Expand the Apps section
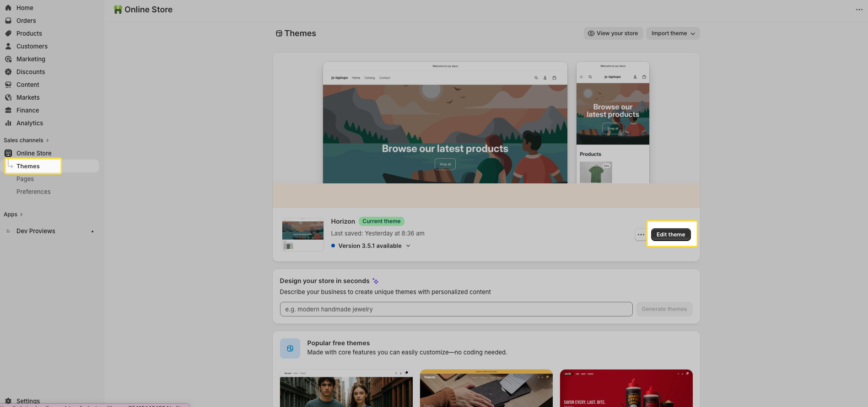This screenshot has height=407, width=868. click(13, 214)
